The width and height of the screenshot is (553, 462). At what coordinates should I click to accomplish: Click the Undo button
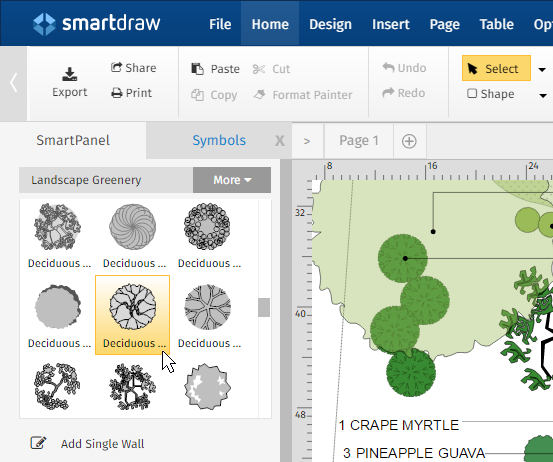tap(404, 68)
